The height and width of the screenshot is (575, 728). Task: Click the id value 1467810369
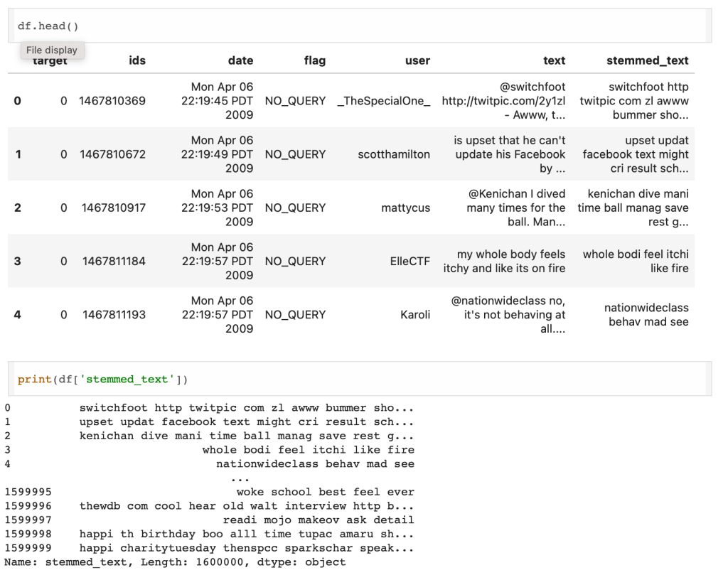pyautogui.click(x=112, y=101)
